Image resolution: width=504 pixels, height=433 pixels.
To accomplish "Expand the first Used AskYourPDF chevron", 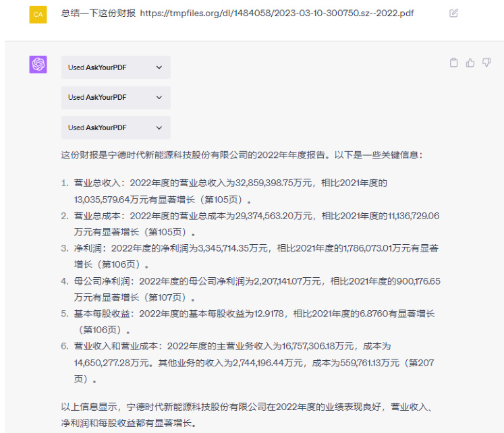I will [x=159, y=67].
